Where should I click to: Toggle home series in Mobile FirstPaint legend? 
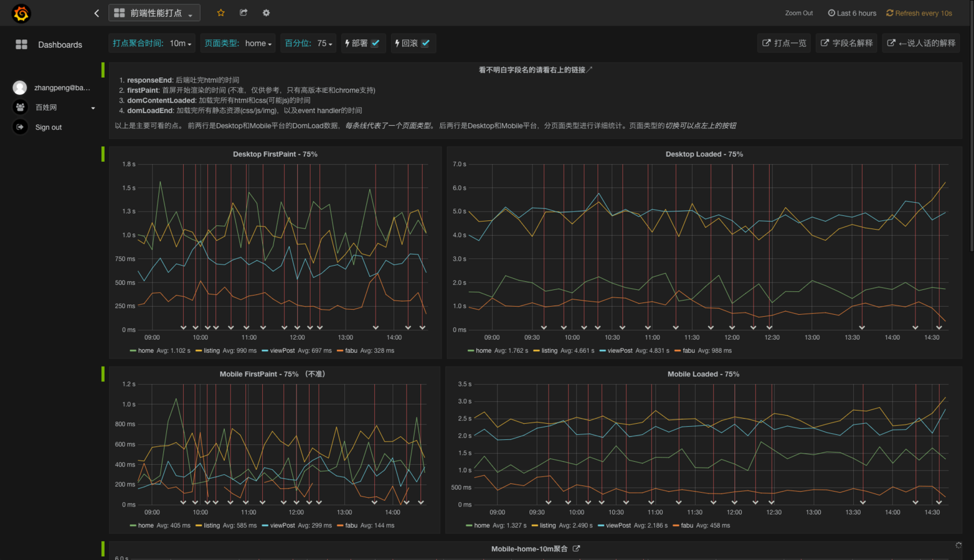(146, 526)
